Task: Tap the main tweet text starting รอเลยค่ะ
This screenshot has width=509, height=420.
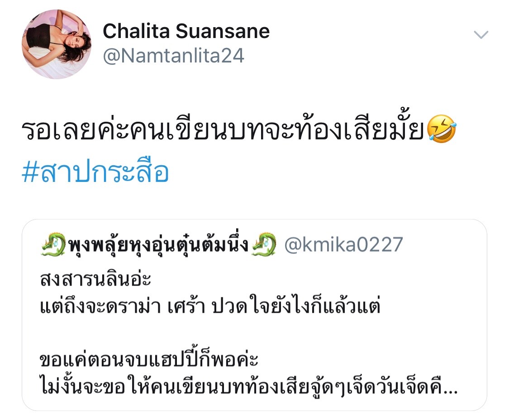Action: [x=239, y=128]
